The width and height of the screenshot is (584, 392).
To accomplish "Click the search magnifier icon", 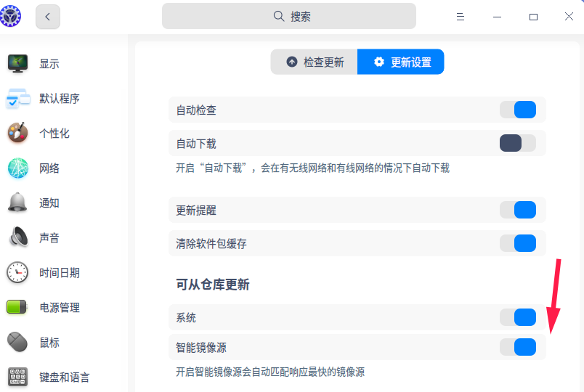I will point(279,16).
